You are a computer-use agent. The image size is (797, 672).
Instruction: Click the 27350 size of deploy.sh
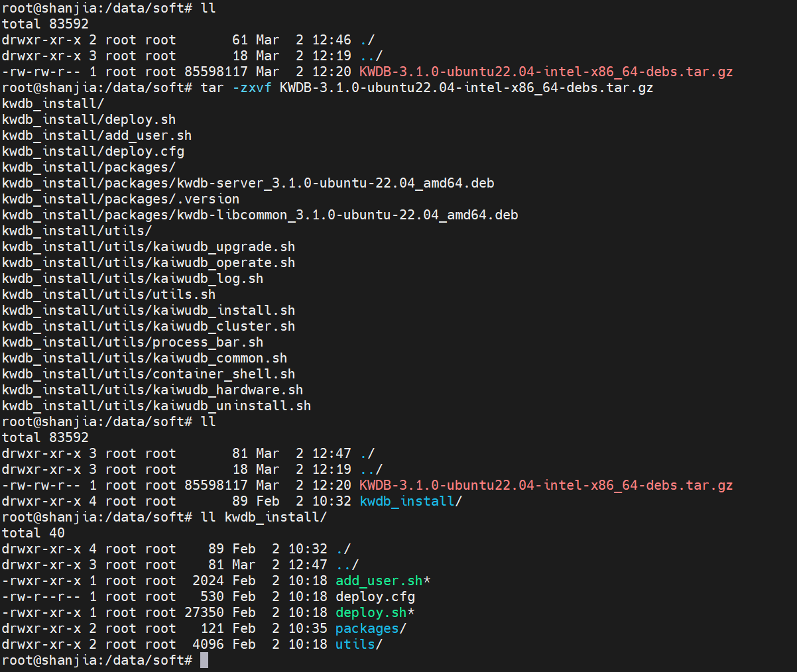[204, 612]
